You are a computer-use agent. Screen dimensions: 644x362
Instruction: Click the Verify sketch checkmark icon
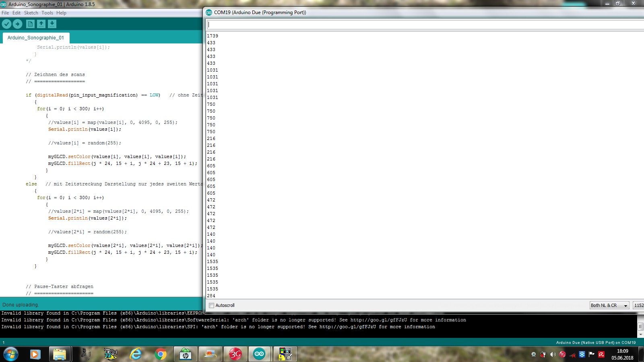pyautogui.click(x=6, y=24)
